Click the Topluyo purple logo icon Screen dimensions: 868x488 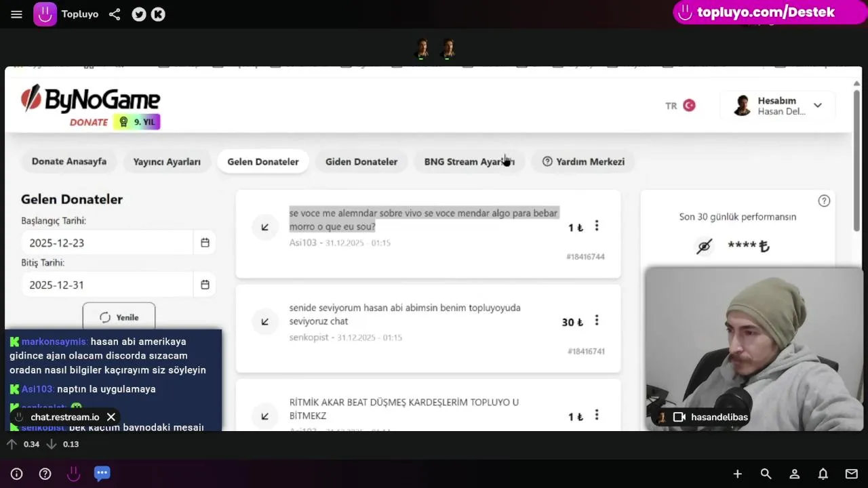click(x=45, y=14)
